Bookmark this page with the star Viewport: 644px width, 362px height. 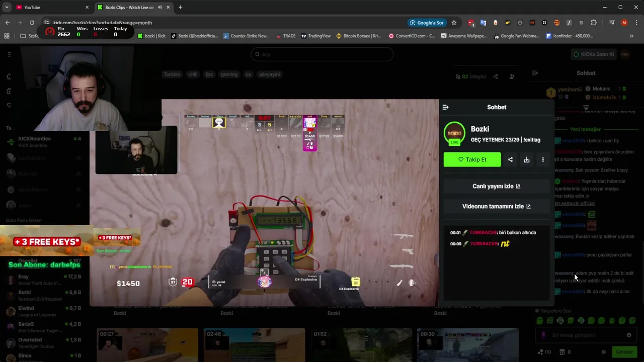pos(454,23)
